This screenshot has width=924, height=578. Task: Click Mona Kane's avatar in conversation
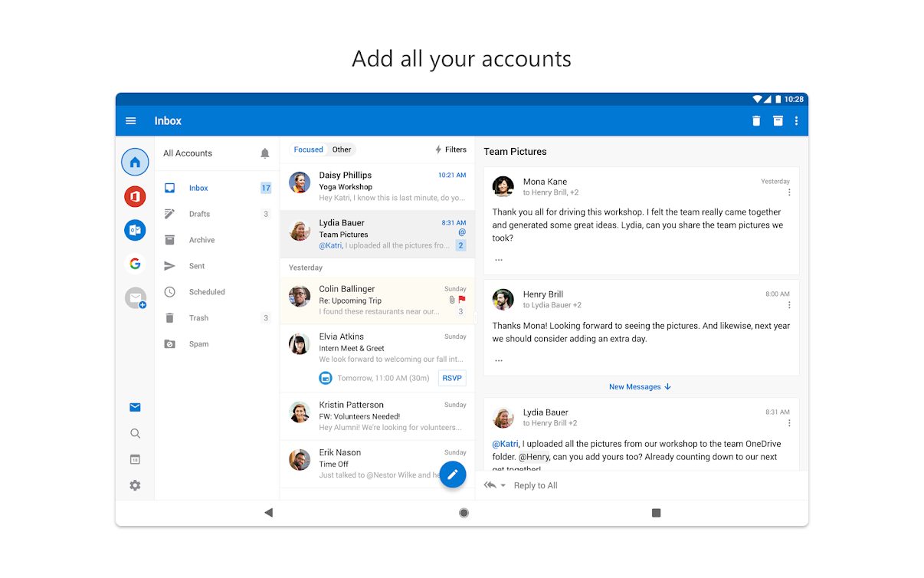point(503,187)
